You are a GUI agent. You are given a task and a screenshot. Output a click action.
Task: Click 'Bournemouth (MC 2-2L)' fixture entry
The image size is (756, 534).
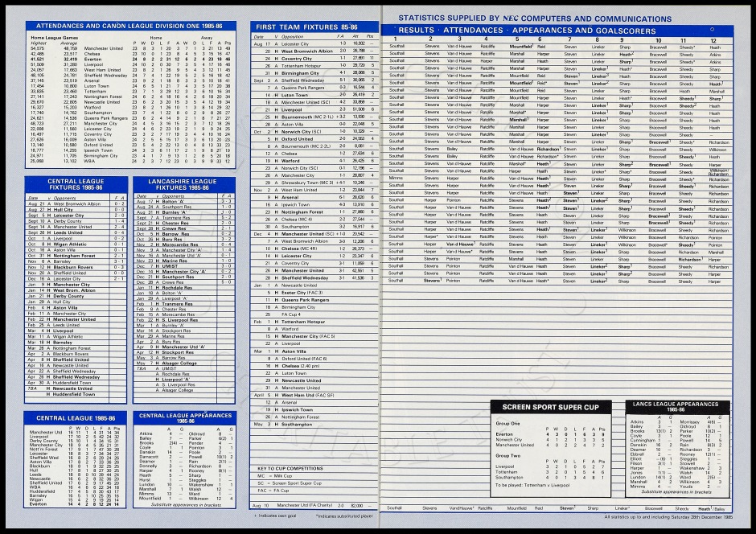click(x=306, y=146)
